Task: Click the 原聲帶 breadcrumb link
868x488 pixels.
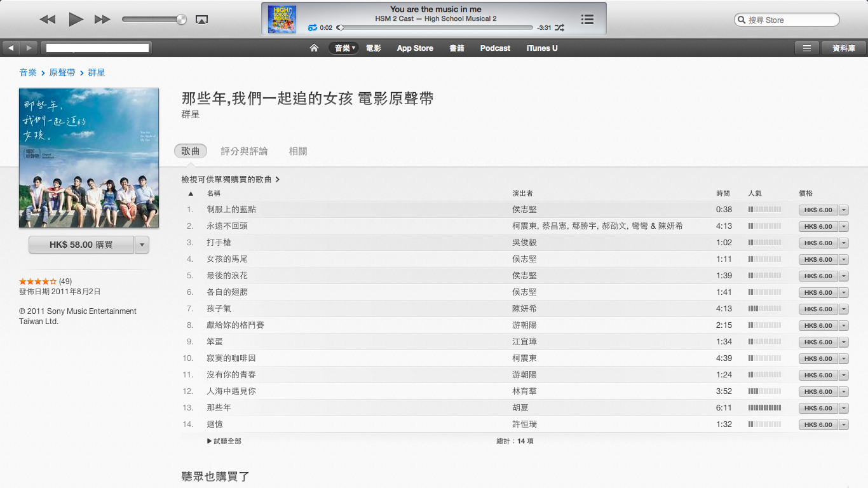Action: click(62, 72)
